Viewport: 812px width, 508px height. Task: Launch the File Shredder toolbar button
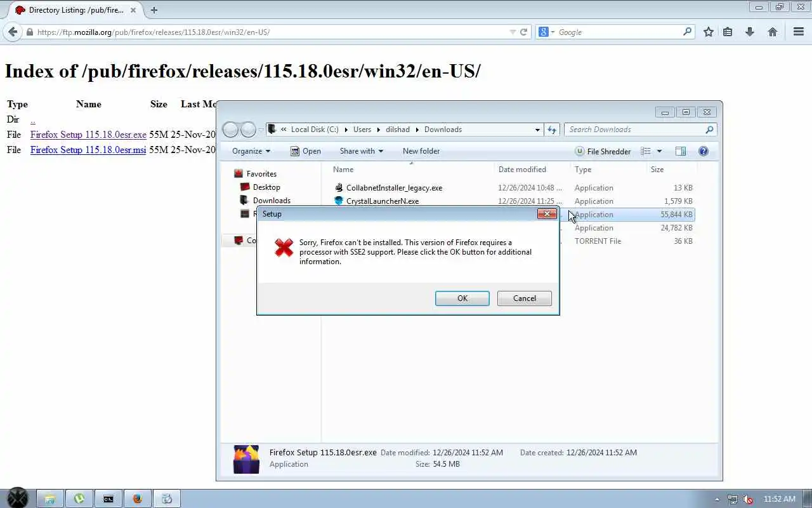tap(603, 151)
